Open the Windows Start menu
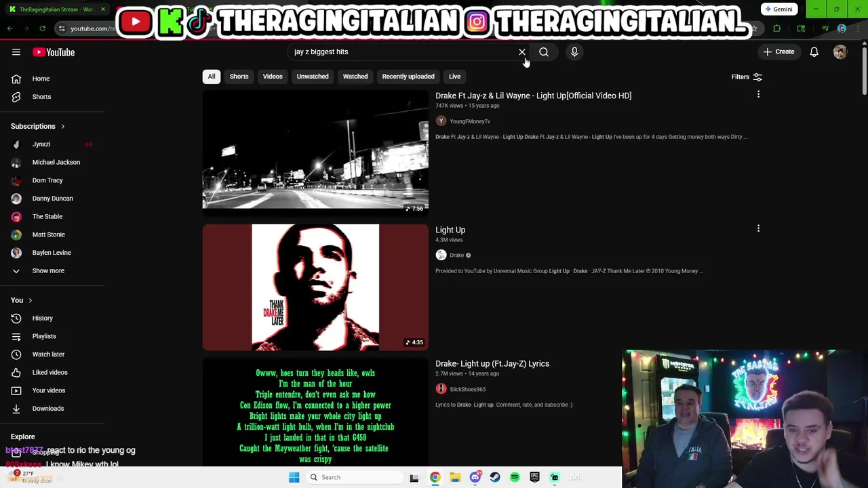Viewport: 868px width, 488px height. tap(294, 477)
